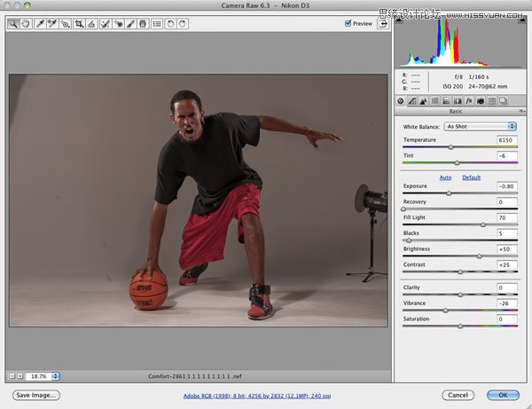532x409 pixels.
Task: Click the Contrast slider handle
Action: tap(460, 271)
